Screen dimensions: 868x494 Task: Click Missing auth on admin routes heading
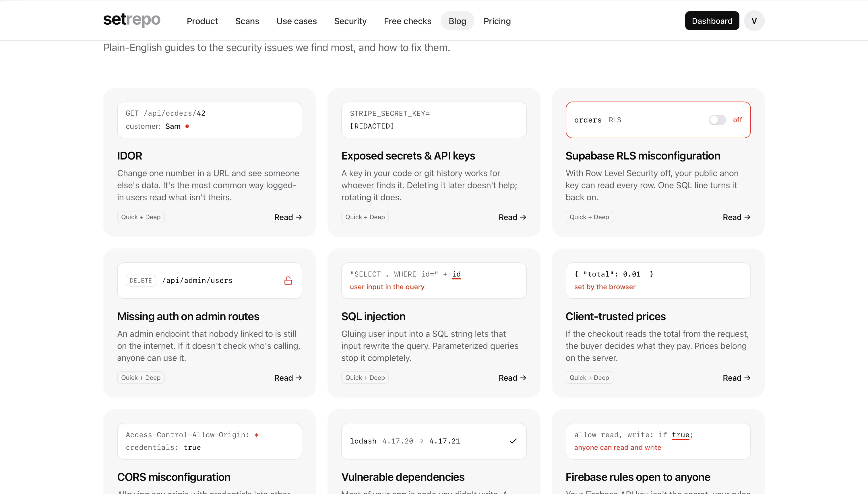pos(188,316)
